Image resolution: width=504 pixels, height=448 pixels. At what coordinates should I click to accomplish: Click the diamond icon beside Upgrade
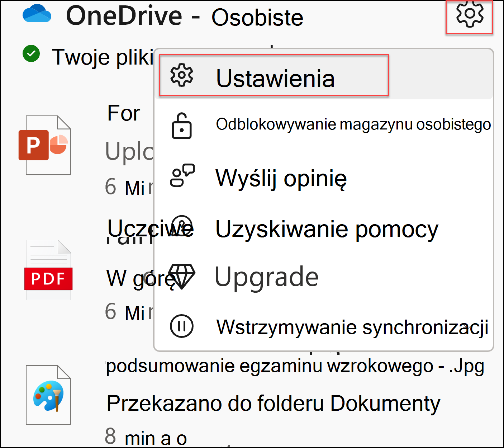pos(182,277)
